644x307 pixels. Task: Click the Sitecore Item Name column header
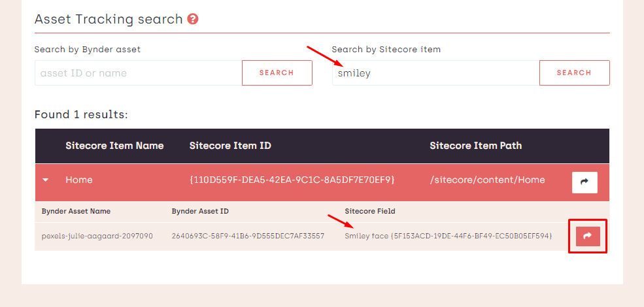[x=114, y=146]
